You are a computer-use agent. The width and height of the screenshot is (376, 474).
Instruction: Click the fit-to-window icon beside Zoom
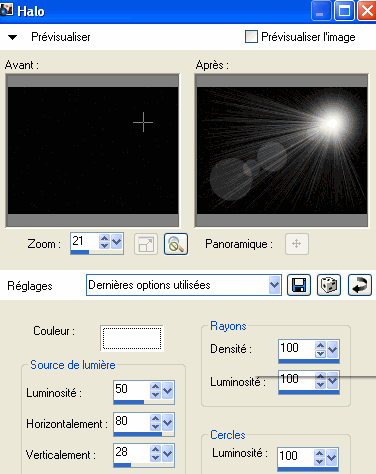(146, 244)
